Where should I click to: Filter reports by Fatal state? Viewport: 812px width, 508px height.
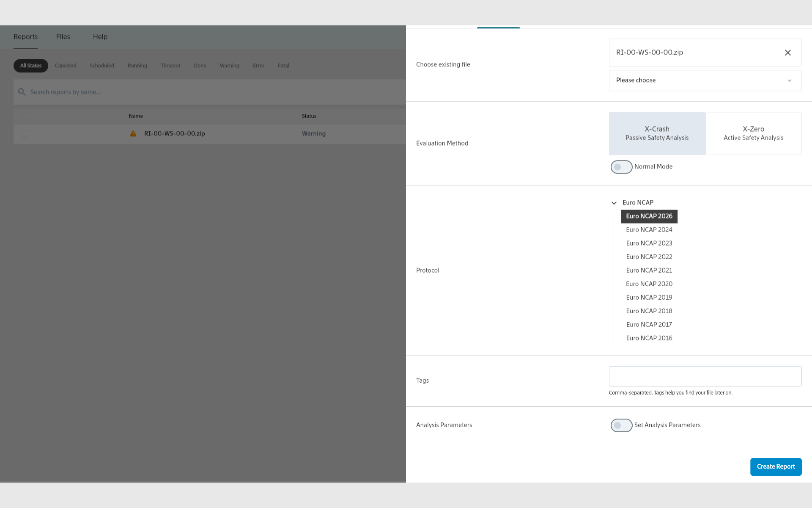coord(283,66)
